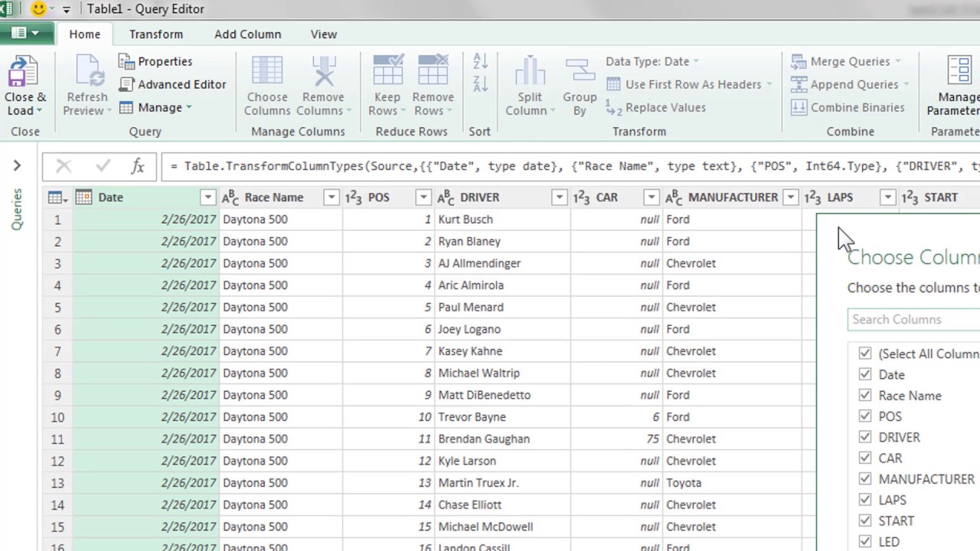
Task: Click Use First Row As Headers
Action: click(x=689, y=84)
